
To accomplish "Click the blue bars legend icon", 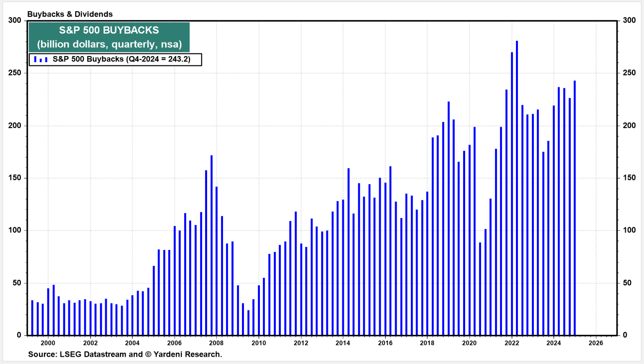I will point(41,59).
